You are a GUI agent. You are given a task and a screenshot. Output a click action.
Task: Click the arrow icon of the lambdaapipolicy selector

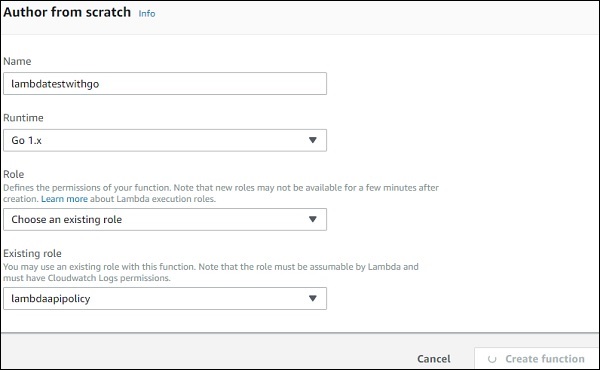pyautogui.click(x=313, y=298)
